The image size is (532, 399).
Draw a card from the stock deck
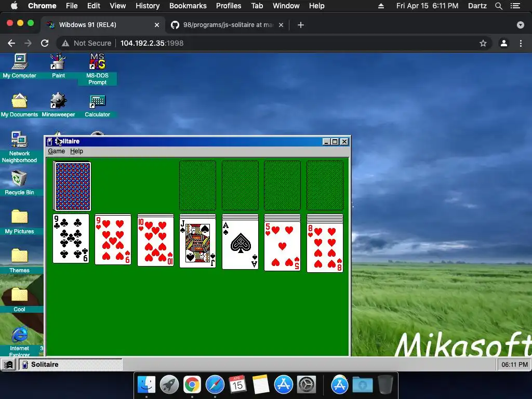(x=72, y=186)
